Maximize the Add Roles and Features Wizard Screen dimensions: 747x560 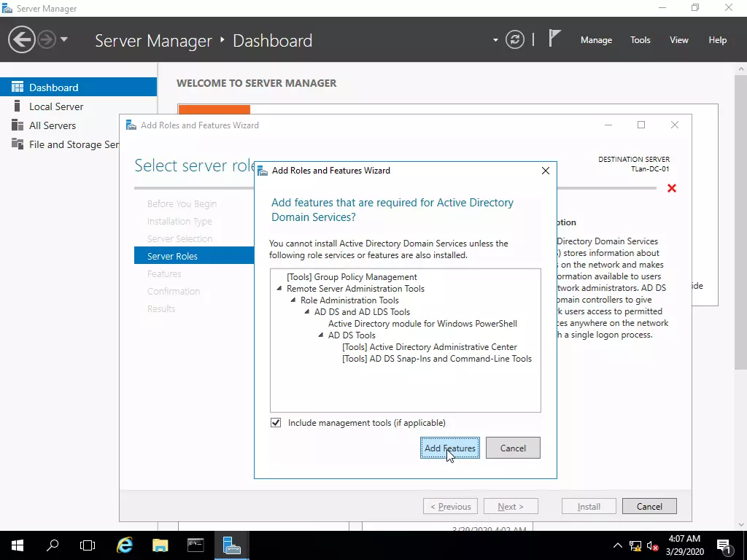pos(641,125)
